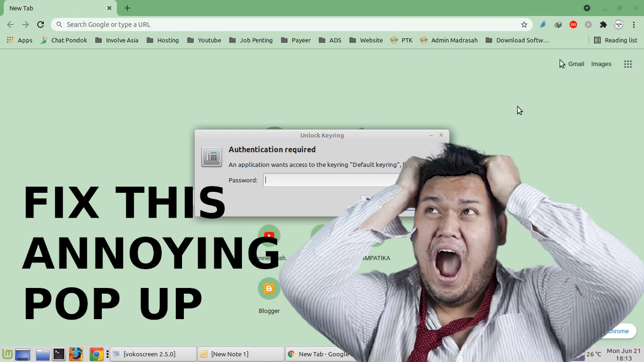
Task: Launch the file manager from taskbar
Action: pyautogui.click(x=42, y=354)
